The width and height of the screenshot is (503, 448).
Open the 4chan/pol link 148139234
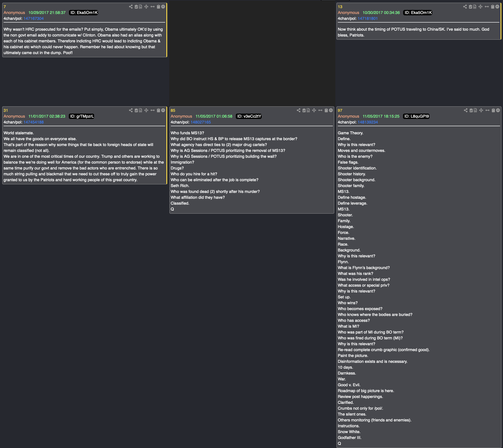click(x=368, y=122)
